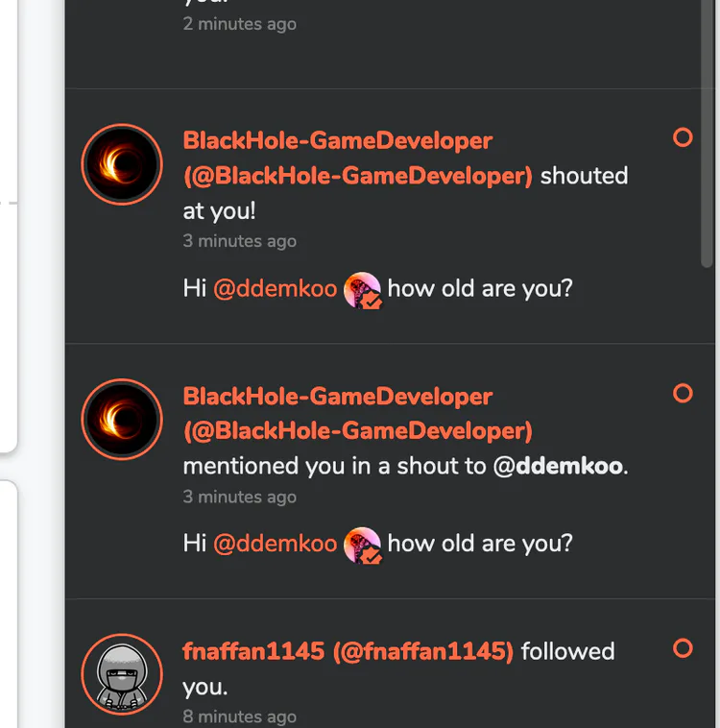
Task: Open fnaffan1145's profile avatar
Action: 122,673
